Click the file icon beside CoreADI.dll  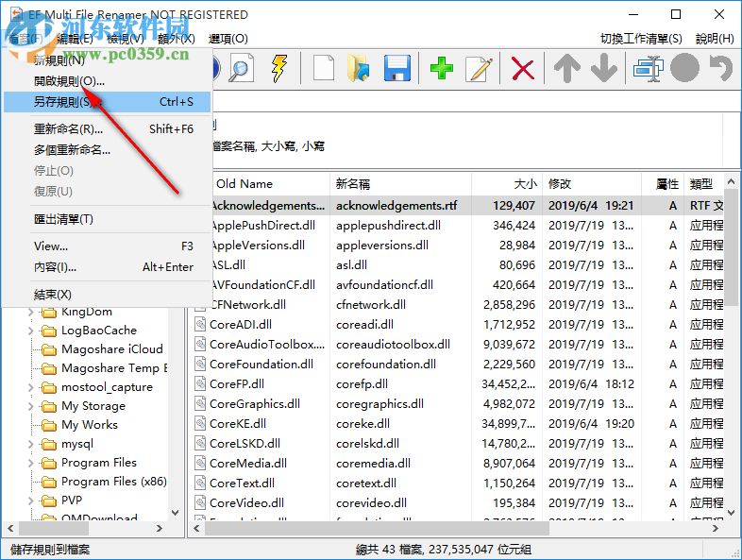[x=200, y=324]
